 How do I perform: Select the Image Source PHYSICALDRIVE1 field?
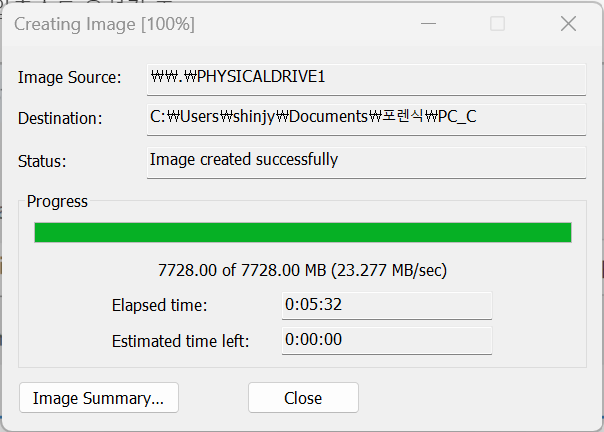coord(366,79)
